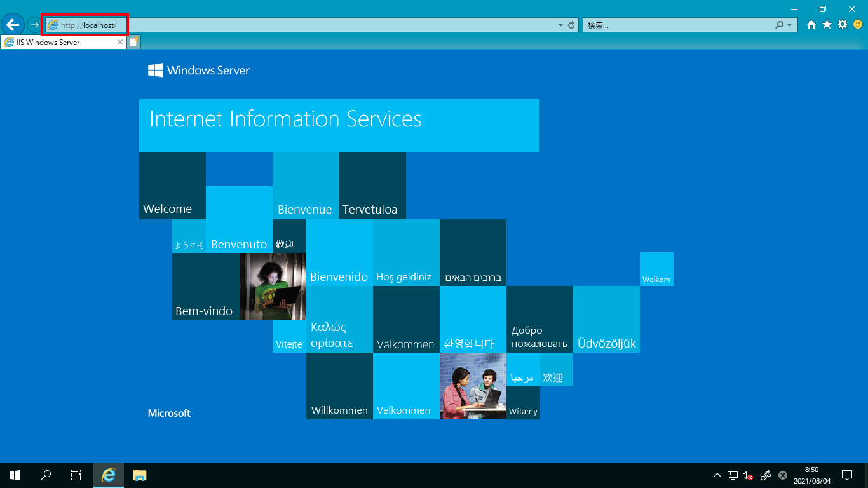Click the Добро пожаловать tile
868x488 pixels.
(539, 319)
